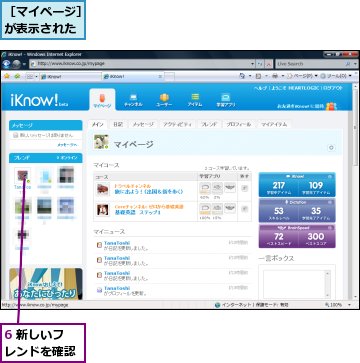Image resolution: width=360 pixels, height=363 pixels.
Task: Click the travel course thumbnail image
Action: [103, 189]
